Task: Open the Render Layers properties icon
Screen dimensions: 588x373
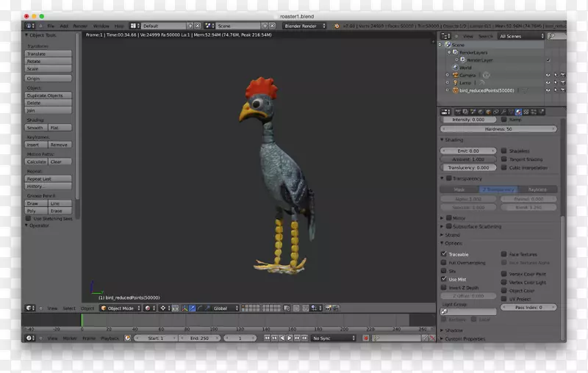Action: point(465,112)
